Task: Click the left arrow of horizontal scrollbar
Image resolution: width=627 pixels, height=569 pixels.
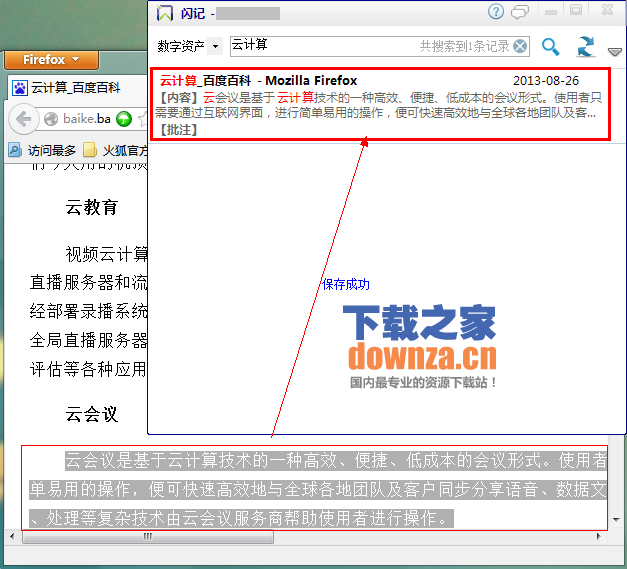Action: [12, 537]
